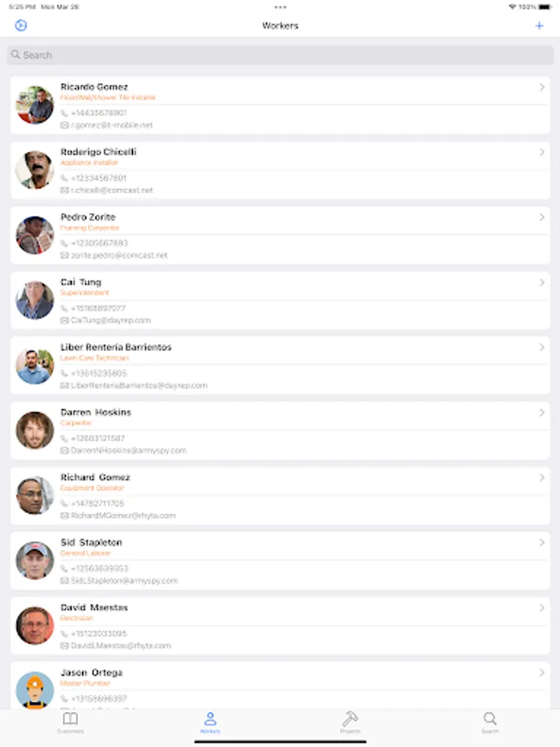The width and height of the screenshot is (560, 747).
Task: Click the Search input field
Action: coord(280,55)
